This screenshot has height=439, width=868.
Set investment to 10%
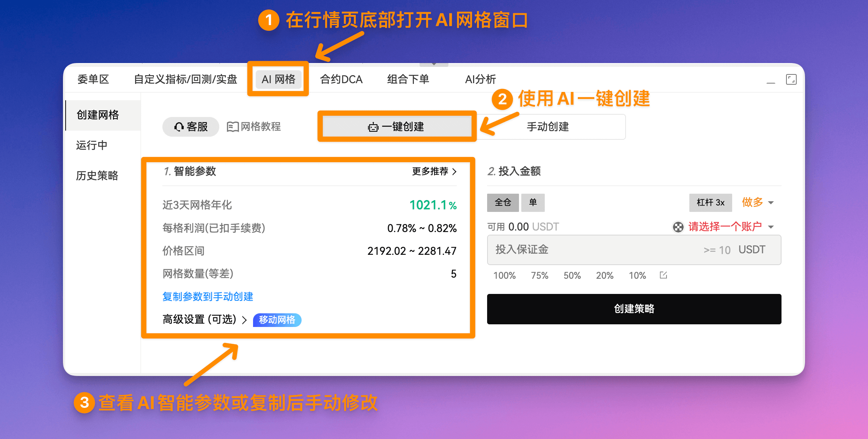click(x=637, y=275)
